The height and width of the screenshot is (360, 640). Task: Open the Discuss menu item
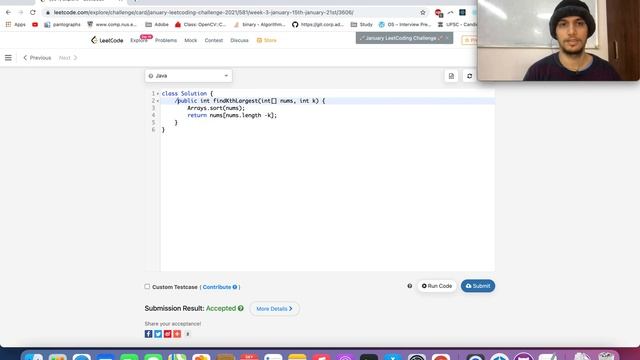[239, 40]
